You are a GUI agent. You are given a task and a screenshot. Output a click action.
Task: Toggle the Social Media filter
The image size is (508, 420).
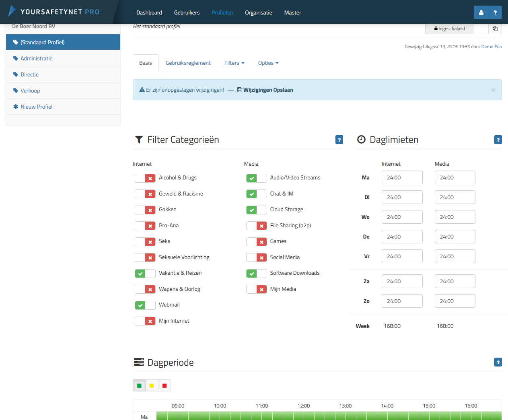tap(257, 258)
